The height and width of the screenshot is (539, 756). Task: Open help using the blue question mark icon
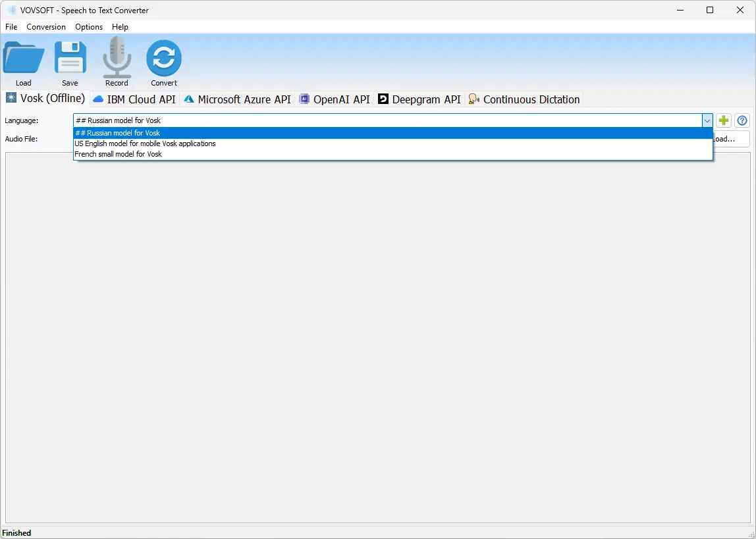(x=742, y=120)
